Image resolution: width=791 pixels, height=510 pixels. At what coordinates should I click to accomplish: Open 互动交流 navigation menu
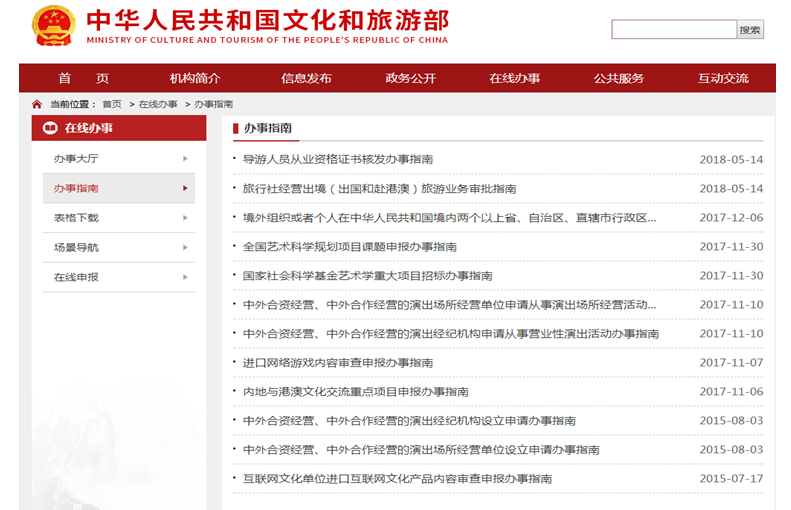click(723, 78)
